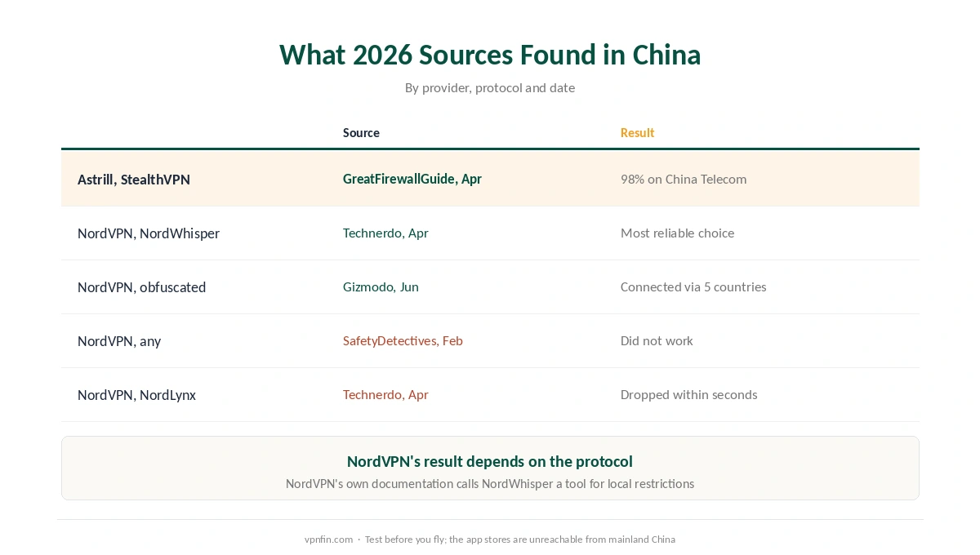
Task: Click 'vpnfin.com' in the footer
Action: point(328,539)
